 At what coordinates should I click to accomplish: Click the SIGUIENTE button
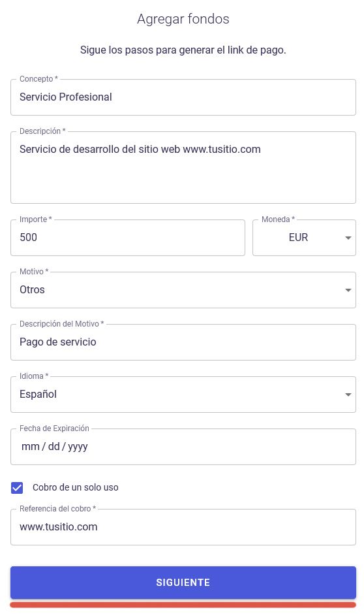(x=183, y=582)
